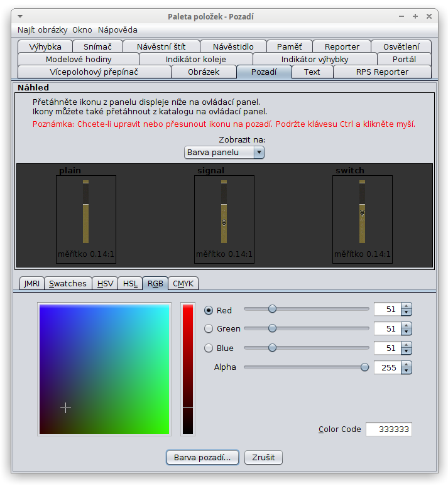This screenshot has width=448, height=486.
Task: Click inside the Color Code field
Action: [388, 429]
